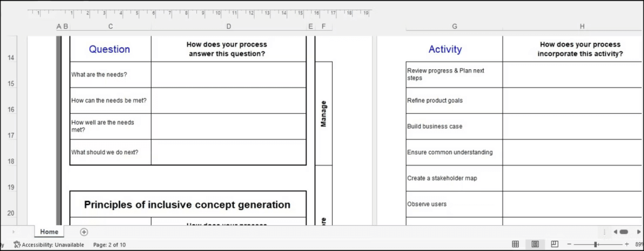Select Page Layout view icon
Image resolution: width=644 pixels, height=251 pixels.
535,244
